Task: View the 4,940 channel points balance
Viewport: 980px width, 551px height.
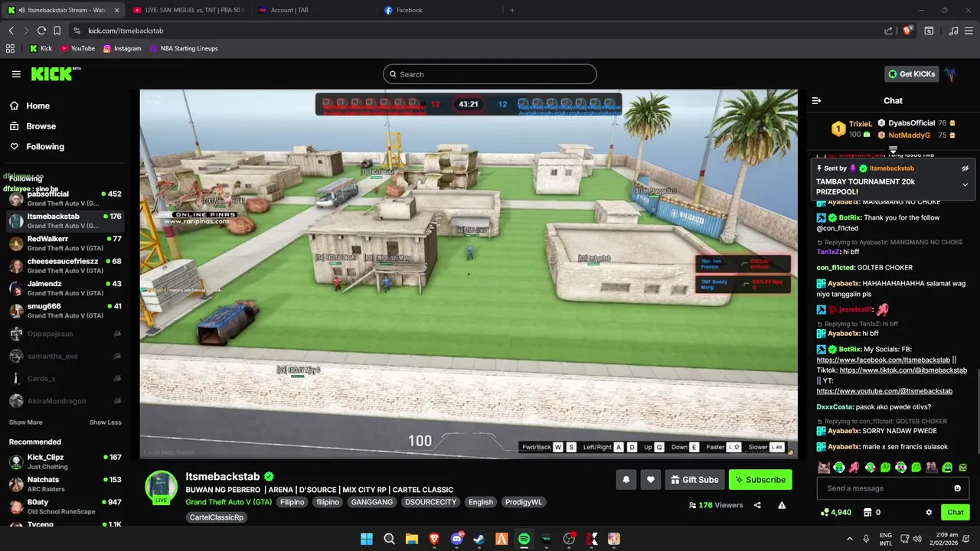Action: pyautogui.click(x=835, y=512)
